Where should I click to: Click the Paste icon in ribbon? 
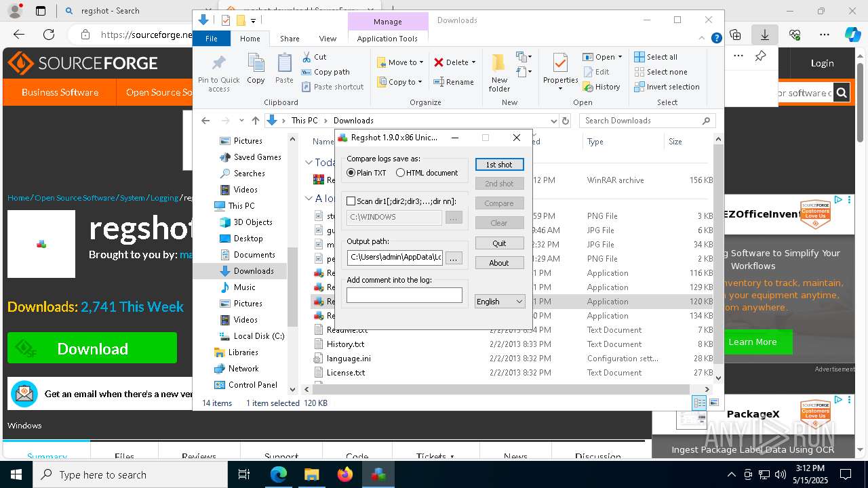pos(284,64)
